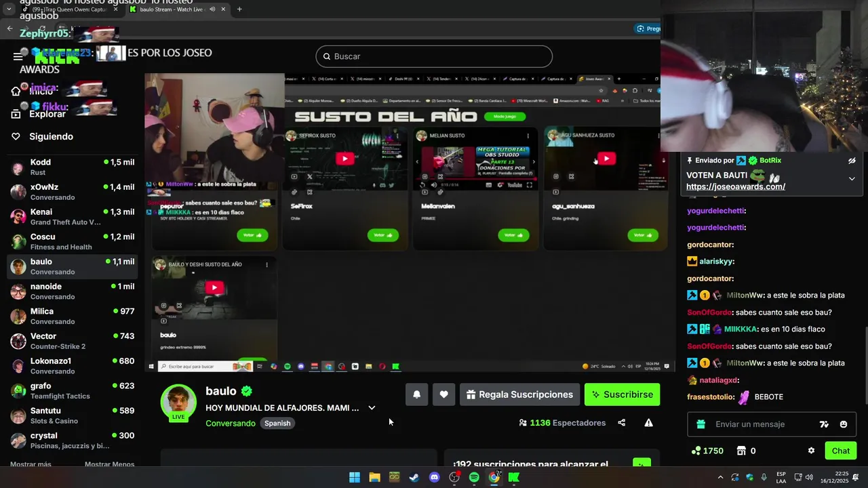Click the baulo verified badge

[247, 391]
